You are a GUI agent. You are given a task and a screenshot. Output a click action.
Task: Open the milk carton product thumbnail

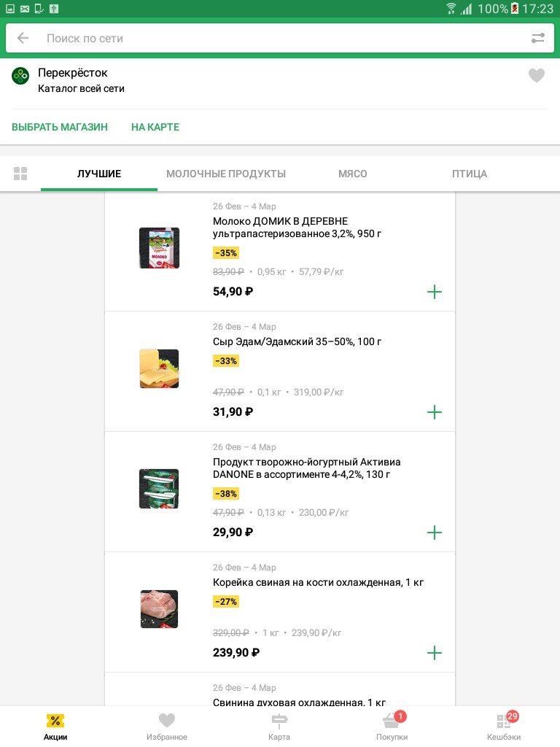tap(159, 248)
